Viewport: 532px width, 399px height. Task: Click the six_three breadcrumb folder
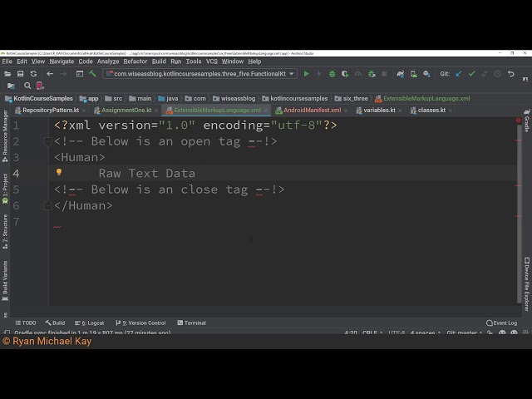352,98
